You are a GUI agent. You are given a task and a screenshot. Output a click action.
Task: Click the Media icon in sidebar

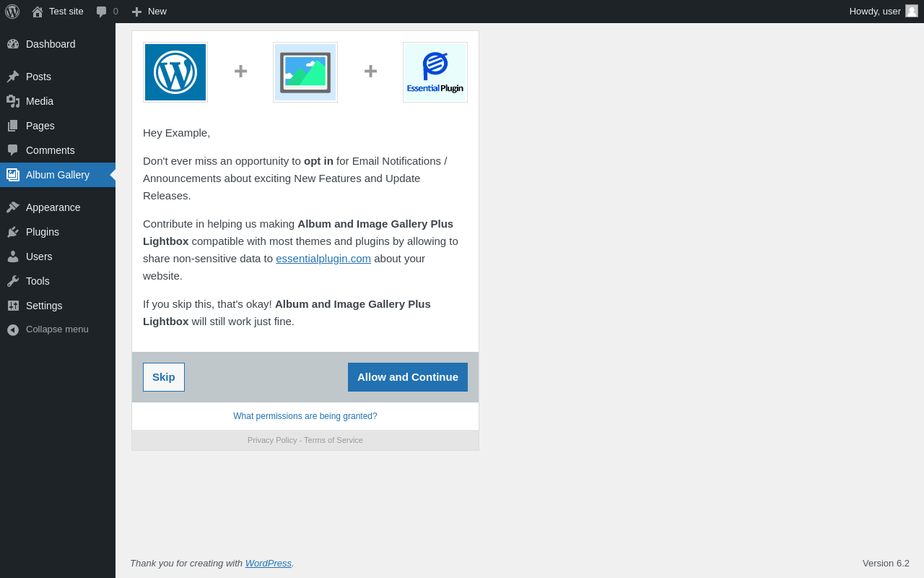(x=13, y=101)
